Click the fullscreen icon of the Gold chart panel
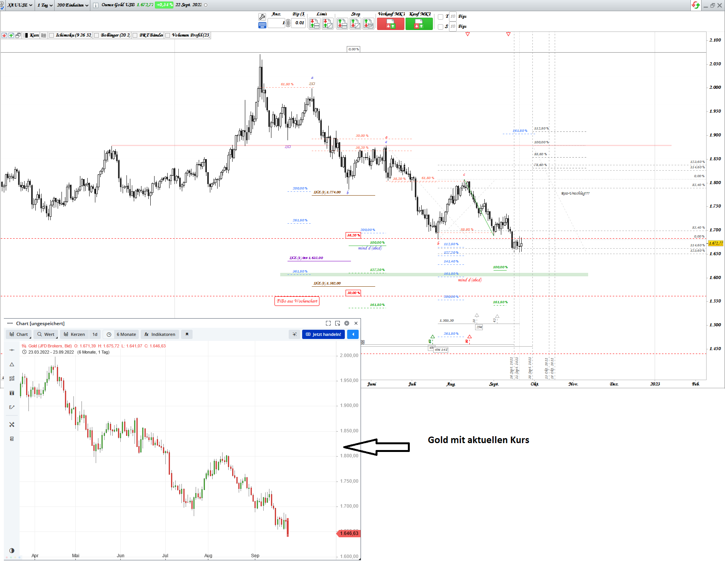Screen dimensions: 725x588 (x=328, y=323)
